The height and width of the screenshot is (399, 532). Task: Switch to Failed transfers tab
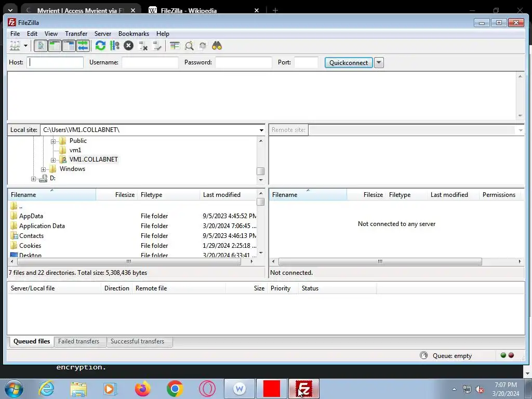(79, 341)
